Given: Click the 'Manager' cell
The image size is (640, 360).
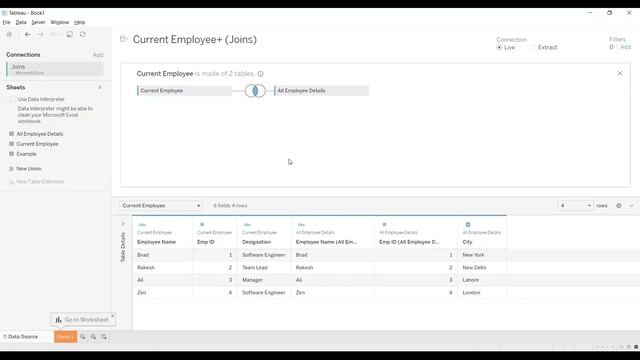Looking at the screenshot, I should pyautogui.click(x=252, y=280).
